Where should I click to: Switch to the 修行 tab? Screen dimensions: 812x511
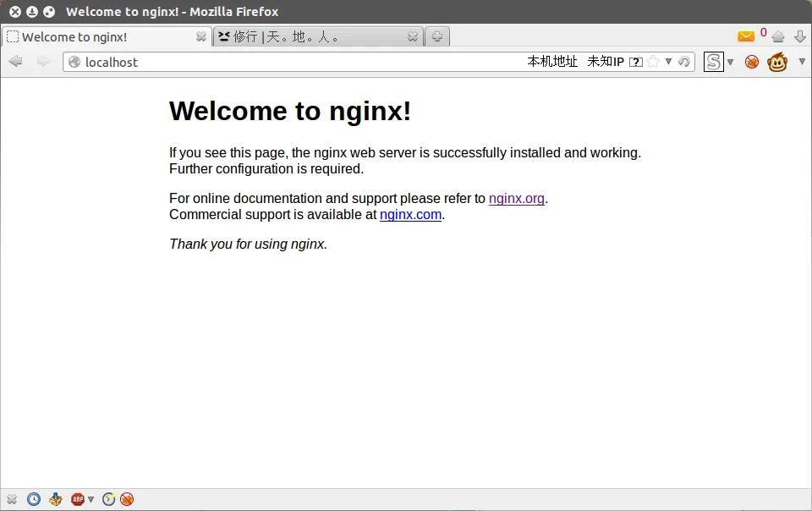tap(319, 36)
